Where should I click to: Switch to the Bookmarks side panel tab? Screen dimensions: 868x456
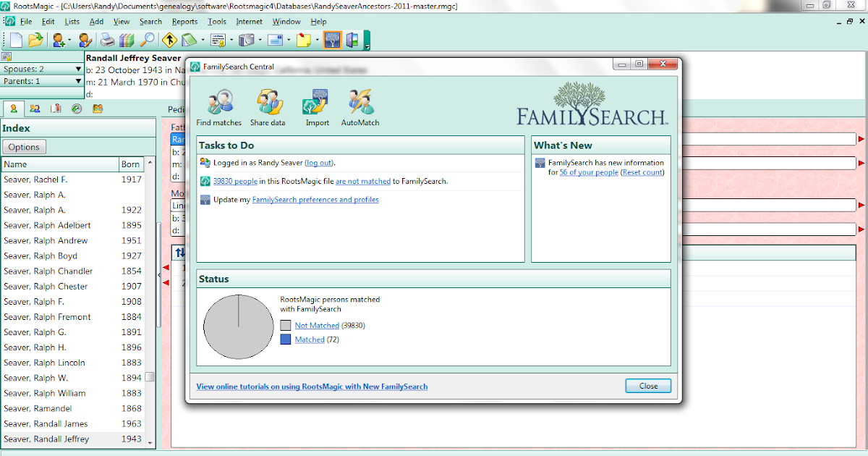tap(56, 109)
